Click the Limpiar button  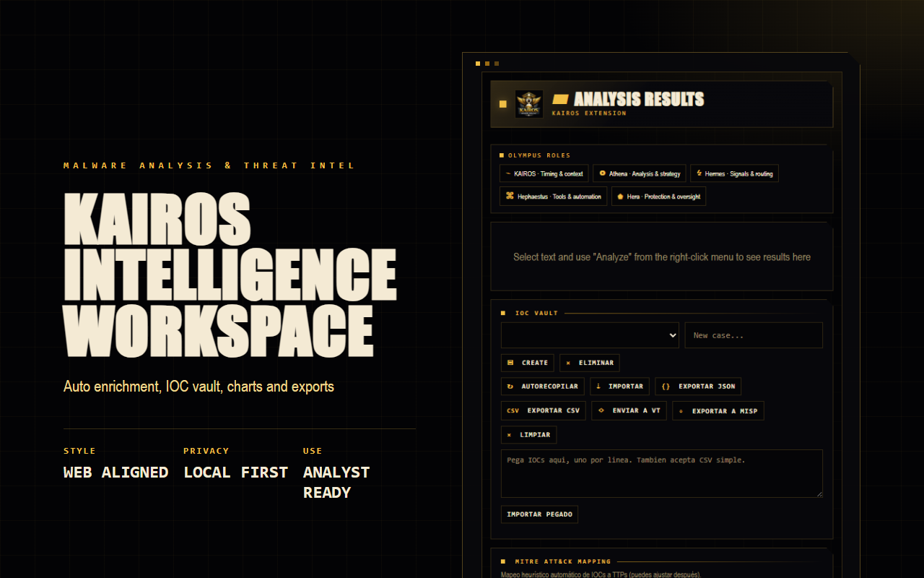point(528,435)
